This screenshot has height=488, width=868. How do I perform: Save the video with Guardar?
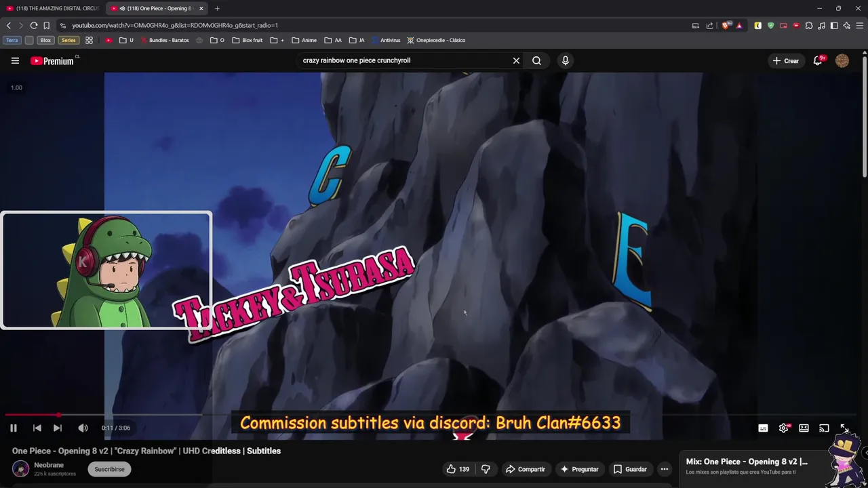coord(630,469)
